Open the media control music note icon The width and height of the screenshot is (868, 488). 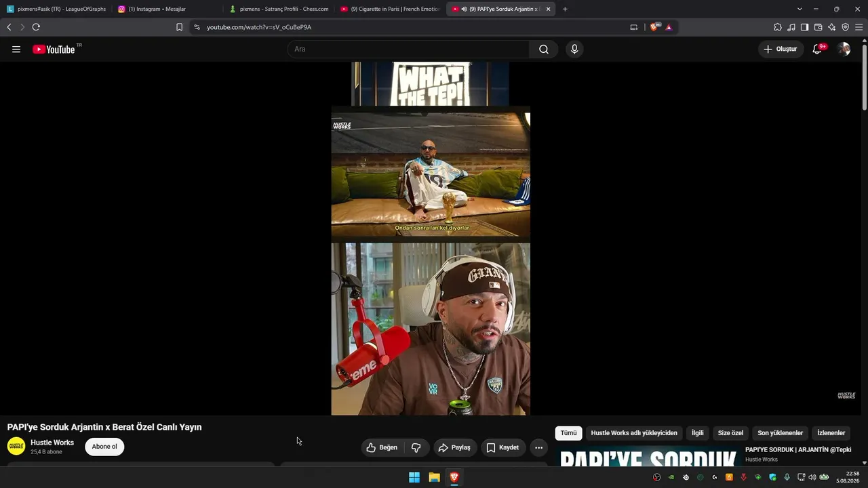[x=791, y=27]
